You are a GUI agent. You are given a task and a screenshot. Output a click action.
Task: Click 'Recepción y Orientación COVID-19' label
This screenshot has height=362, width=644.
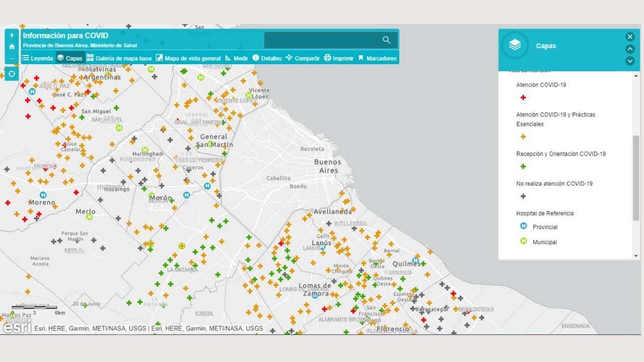pos(561,154)
